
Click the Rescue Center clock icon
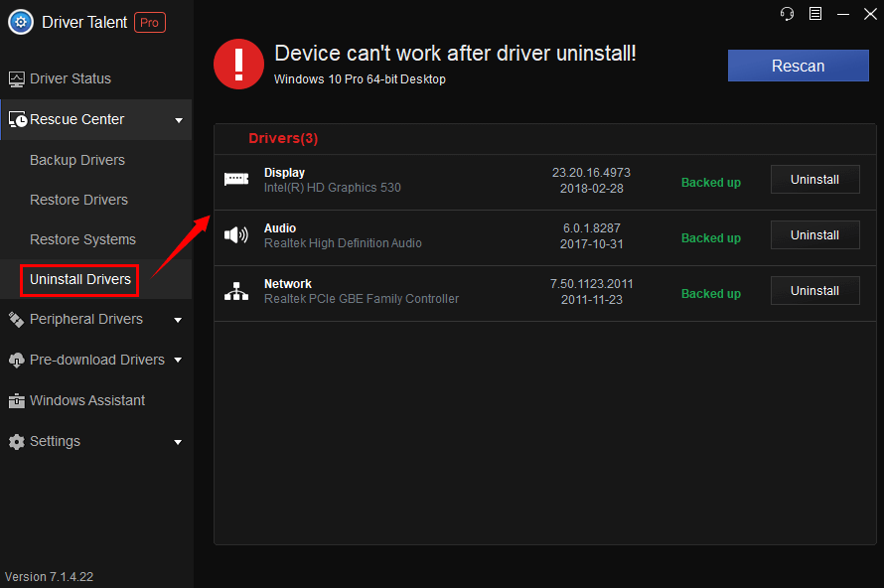[18, 119]
